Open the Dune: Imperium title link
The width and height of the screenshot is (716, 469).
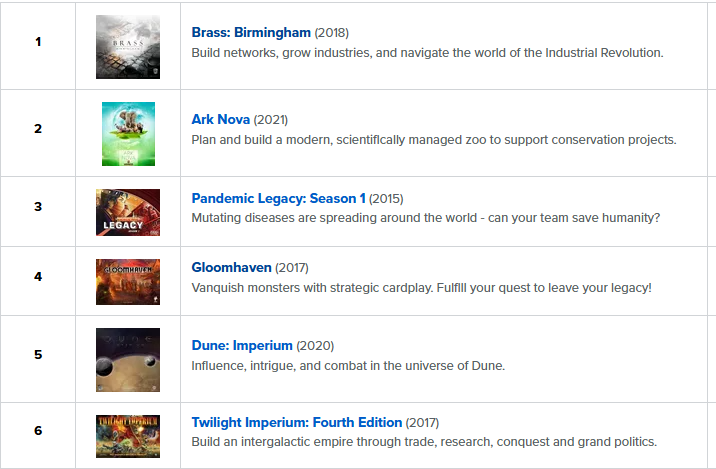[x=242, y=345]
